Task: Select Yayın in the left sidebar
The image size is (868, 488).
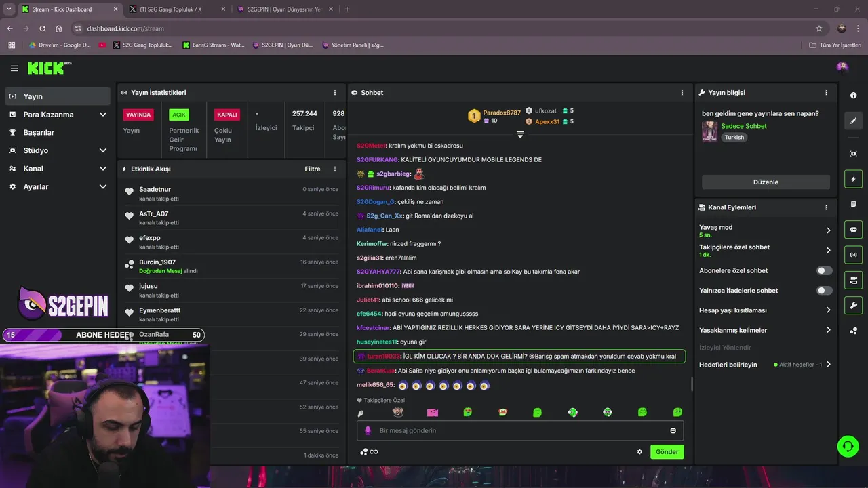Action: tap(57, 96)
